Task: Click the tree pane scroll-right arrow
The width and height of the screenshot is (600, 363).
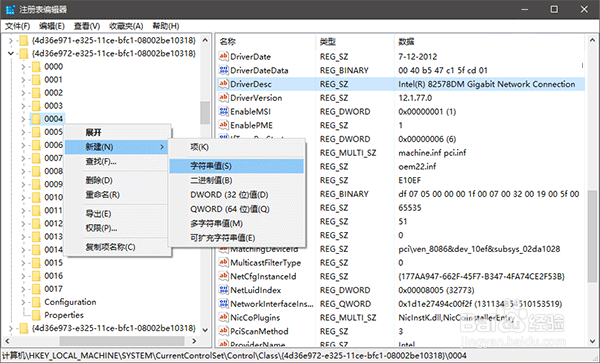Action: point(194,340)
